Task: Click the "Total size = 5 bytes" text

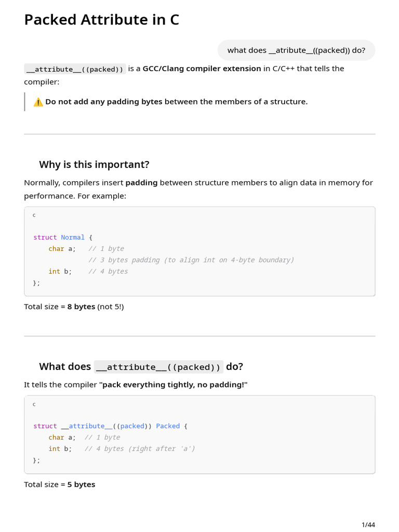Action: coord(60,484)
